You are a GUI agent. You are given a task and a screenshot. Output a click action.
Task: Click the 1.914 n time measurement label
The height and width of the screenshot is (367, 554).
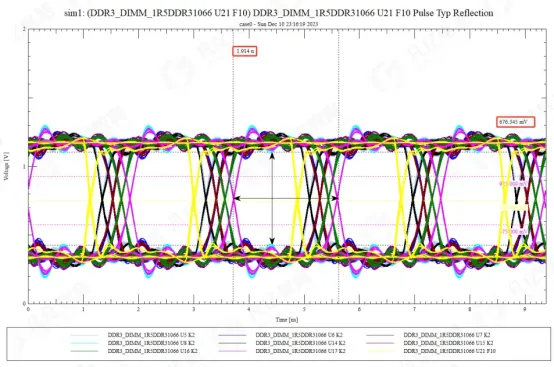tap(244, 51)
